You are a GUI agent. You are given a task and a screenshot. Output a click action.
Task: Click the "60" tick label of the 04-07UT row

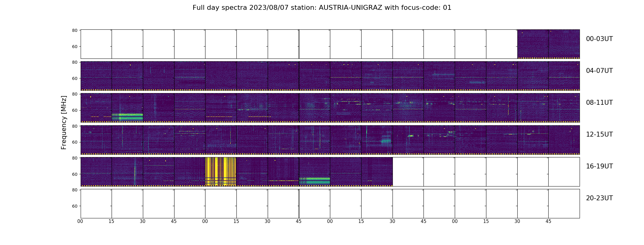(x=75, y=78)
